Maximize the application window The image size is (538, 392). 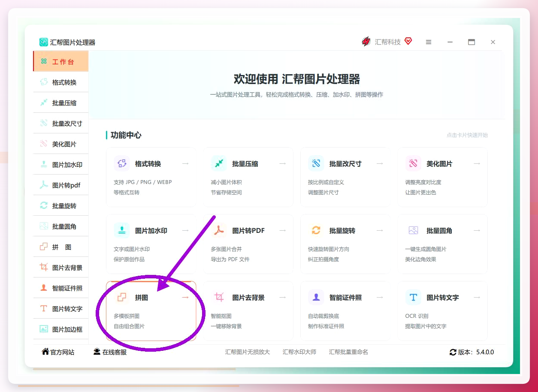coord(472,42)
